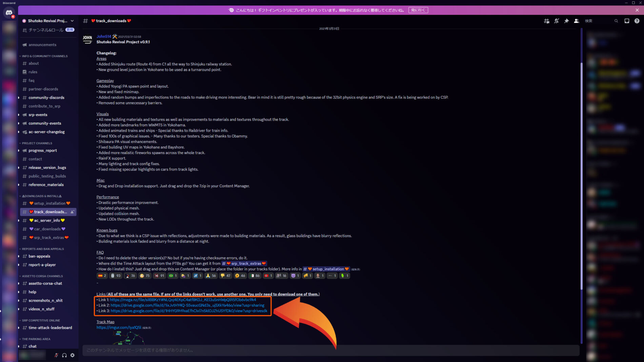Open the help question mark icon
The image size is (644, 362).
click(x=637, y=21)
